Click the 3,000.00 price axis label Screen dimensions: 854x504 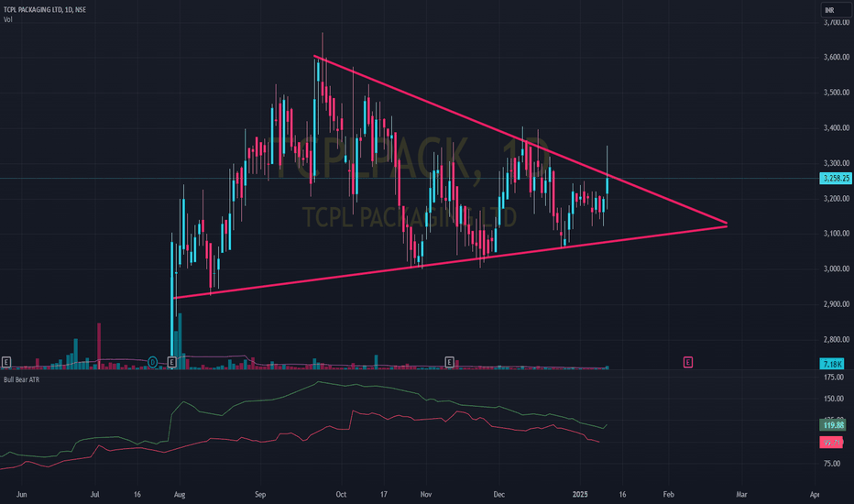(x=836, y=268)
